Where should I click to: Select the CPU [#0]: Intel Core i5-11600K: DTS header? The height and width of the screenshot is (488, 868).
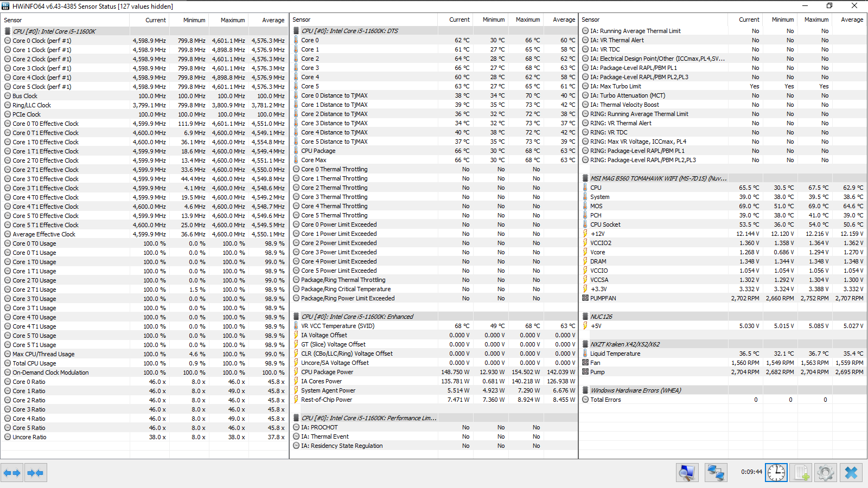point(434,31)
